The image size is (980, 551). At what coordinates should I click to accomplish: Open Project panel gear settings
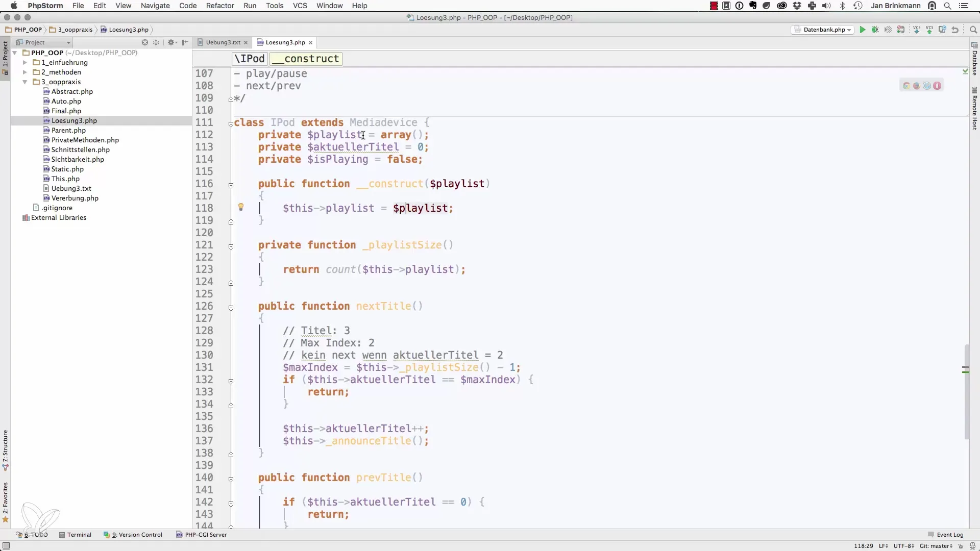pos(171,42)
